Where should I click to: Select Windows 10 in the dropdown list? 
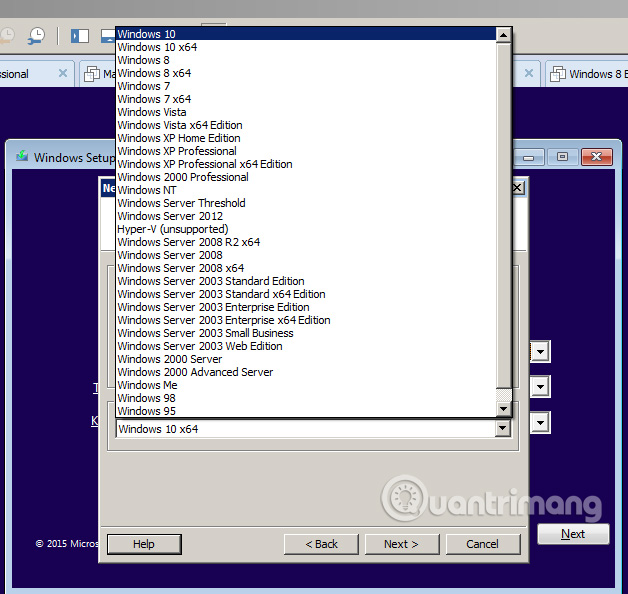tap(306, 34)
